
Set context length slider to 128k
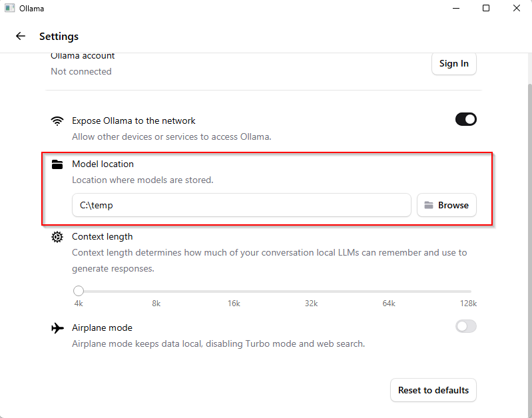pos(470,291)
